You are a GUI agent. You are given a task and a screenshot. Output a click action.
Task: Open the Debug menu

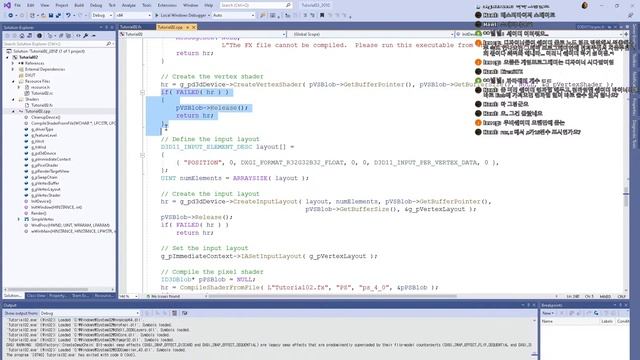96,5
